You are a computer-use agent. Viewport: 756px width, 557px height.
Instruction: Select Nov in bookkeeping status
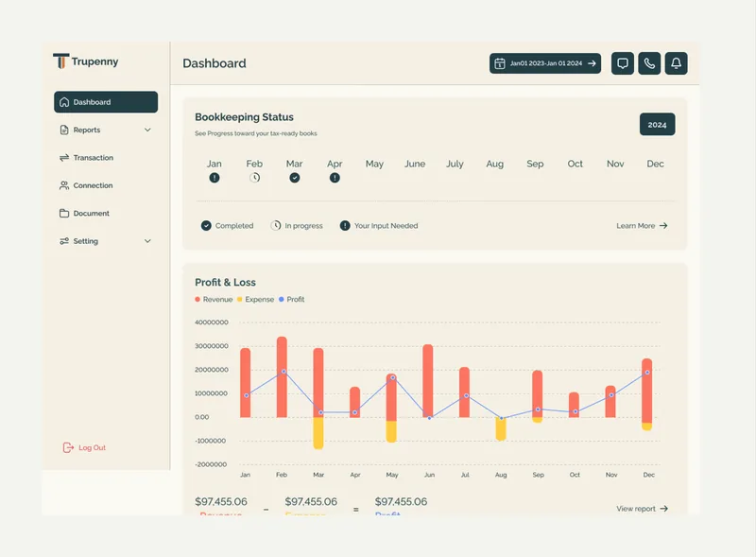(615, 164)
